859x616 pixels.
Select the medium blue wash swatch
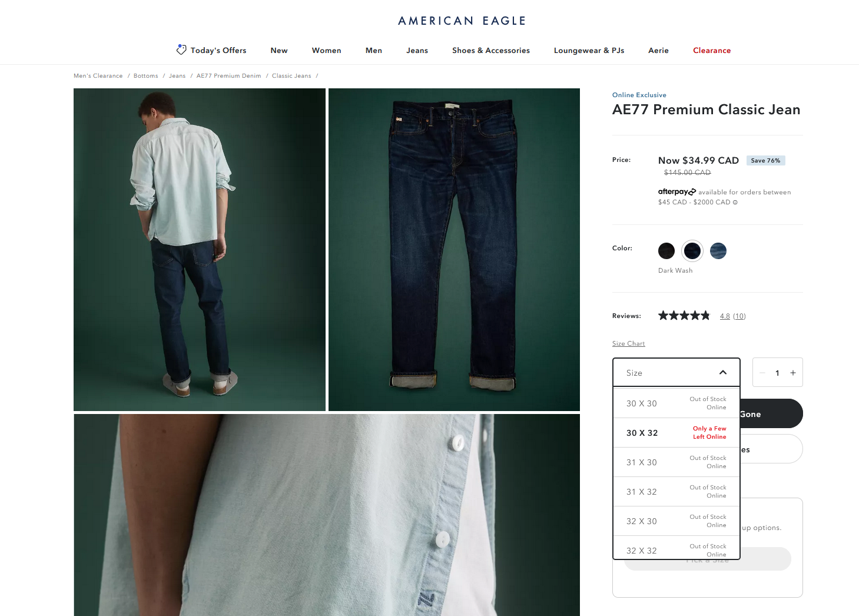tap(718, 251)
